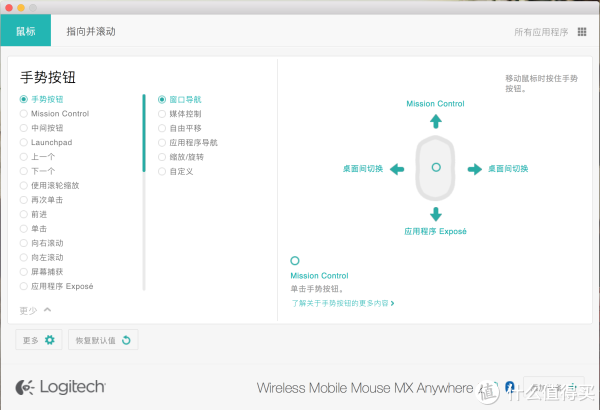The image size is (600, 410).
Task: Click the 应用程序 Exposé label below the mouse
Action: pos(435,231)
